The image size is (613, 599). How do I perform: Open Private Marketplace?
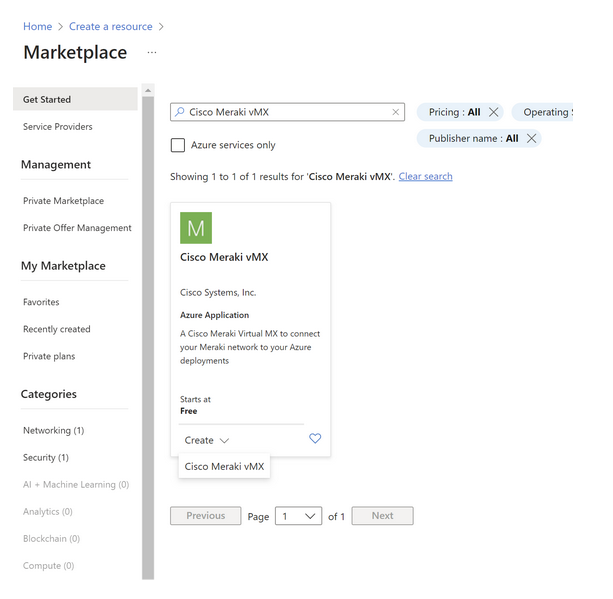[x=63, y=201]
